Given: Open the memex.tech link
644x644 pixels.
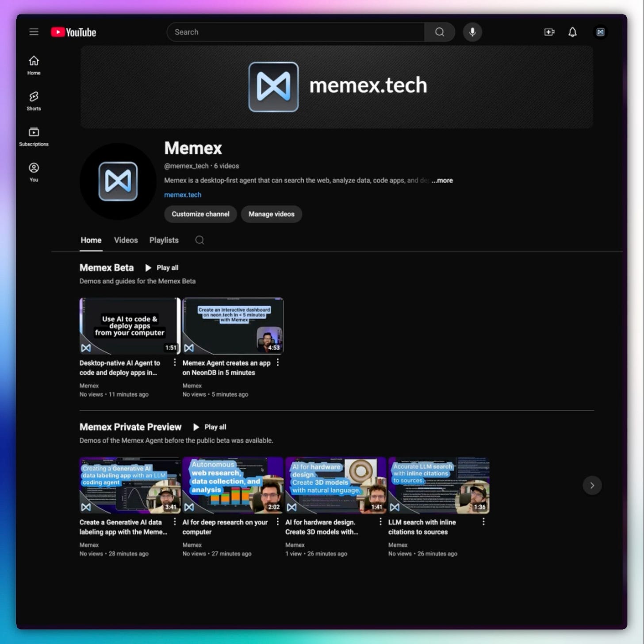Looking at the screenshot, I should tap(183, 195).
